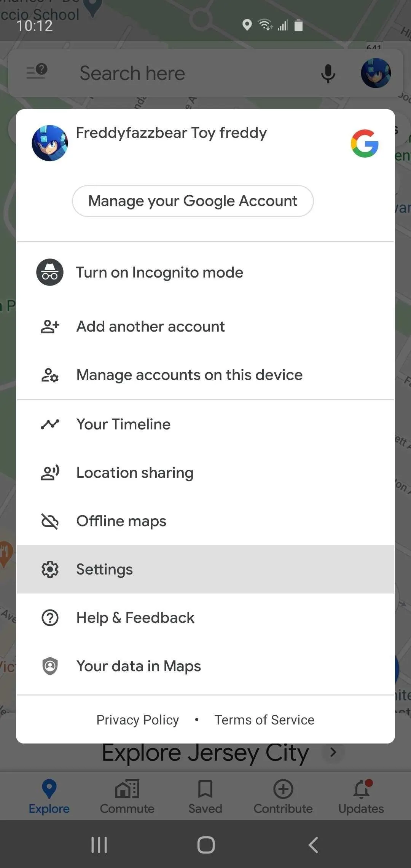Tap the Settings gear icon
This screenshot has height=868, width=411.
(x=50, y=570)
